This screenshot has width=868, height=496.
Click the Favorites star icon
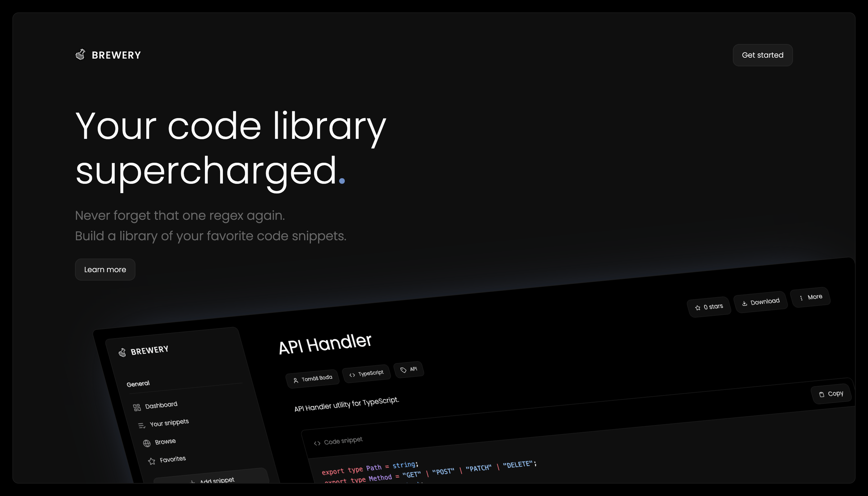152,461
